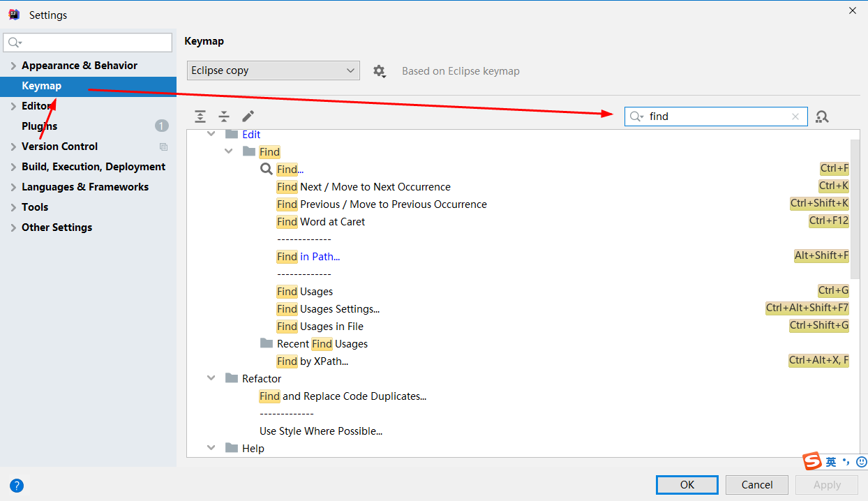Click the Ctrl+F shortcut label
Viewport: 868px width, 501px height.
click(x=835, y=168)
